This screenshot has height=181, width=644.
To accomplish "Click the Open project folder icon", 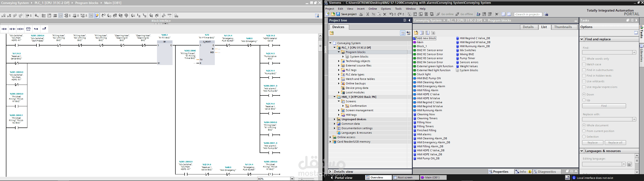I will point(333,14).
